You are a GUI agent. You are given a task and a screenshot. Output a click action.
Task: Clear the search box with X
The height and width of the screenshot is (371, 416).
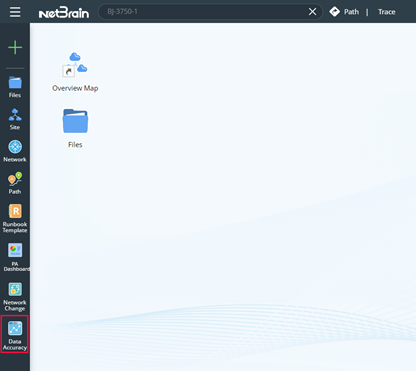click(312, 12)
